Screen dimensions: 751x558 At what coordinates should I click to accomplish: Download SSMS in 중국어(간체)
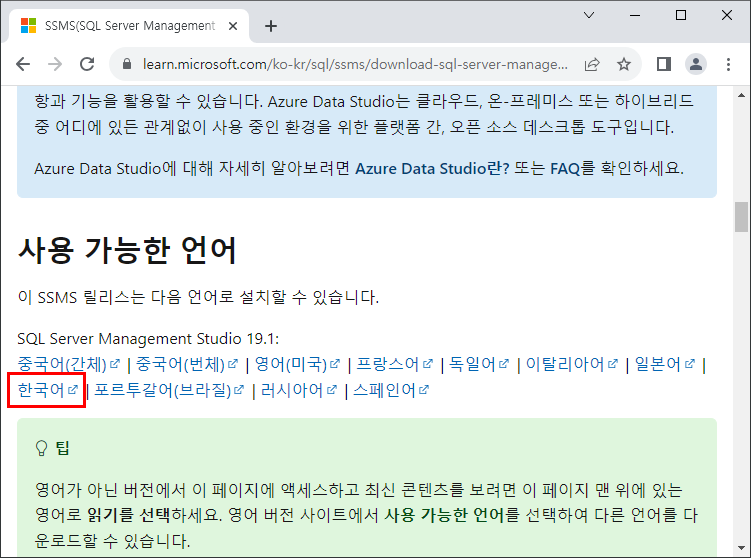pyautogui.click(x=68, y=364)
